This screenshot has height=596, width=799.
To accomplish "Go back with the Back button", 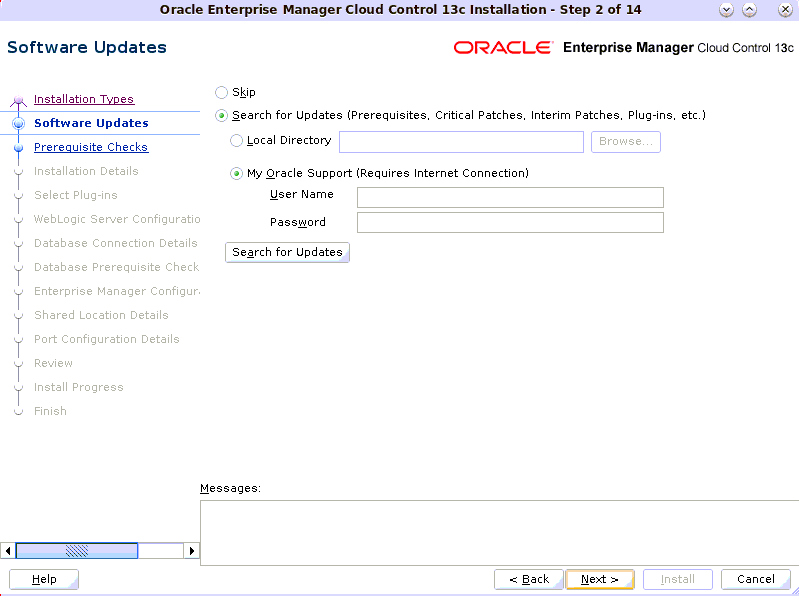I will click(529, 579).
